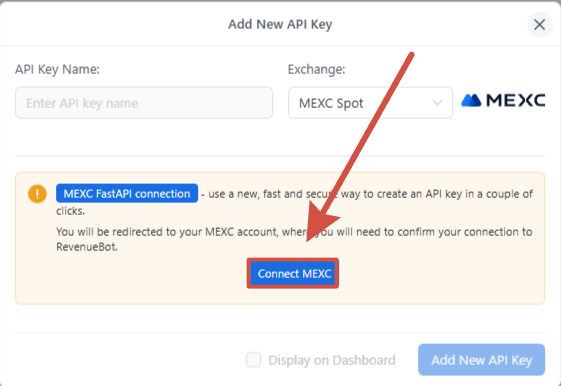
Task: Click the MEXC wordmark beside the dropdown
Action: [x=516, y=101]
